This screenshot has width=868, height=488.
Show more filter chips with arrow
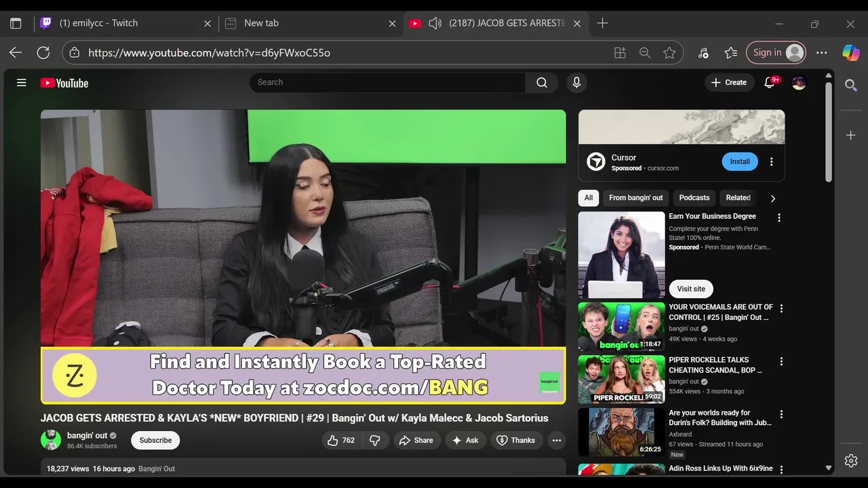772,198
